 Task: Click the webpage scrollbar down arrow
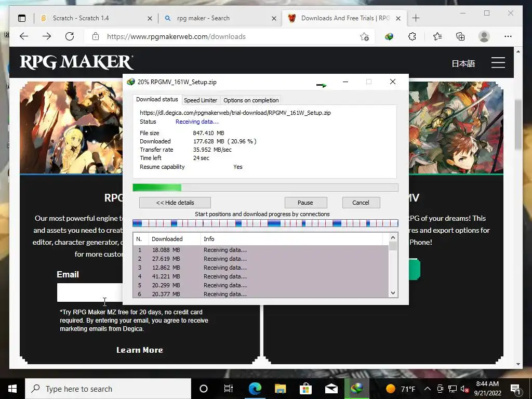click(518, 364)
